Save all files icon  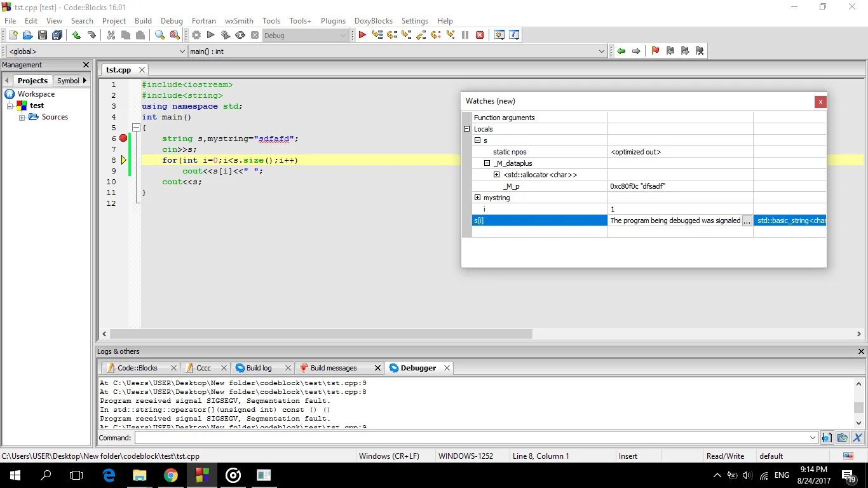point(57,36)
